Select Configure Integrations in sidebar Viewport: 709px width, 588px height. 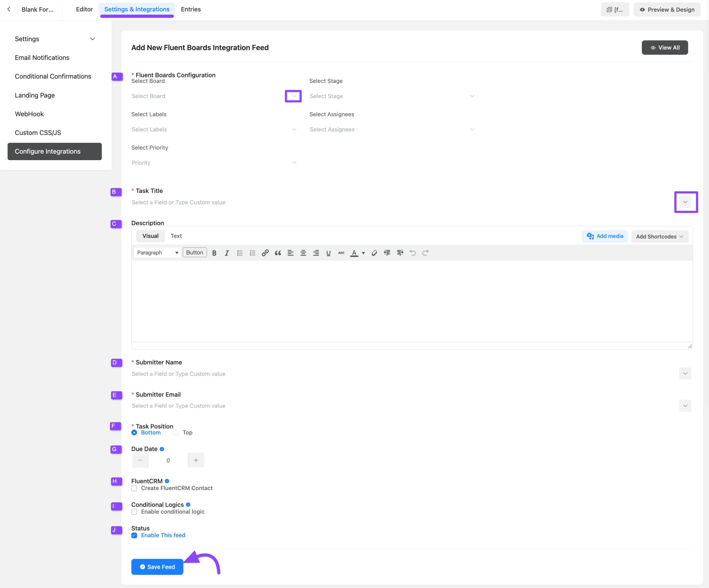(x=55, y=151)
